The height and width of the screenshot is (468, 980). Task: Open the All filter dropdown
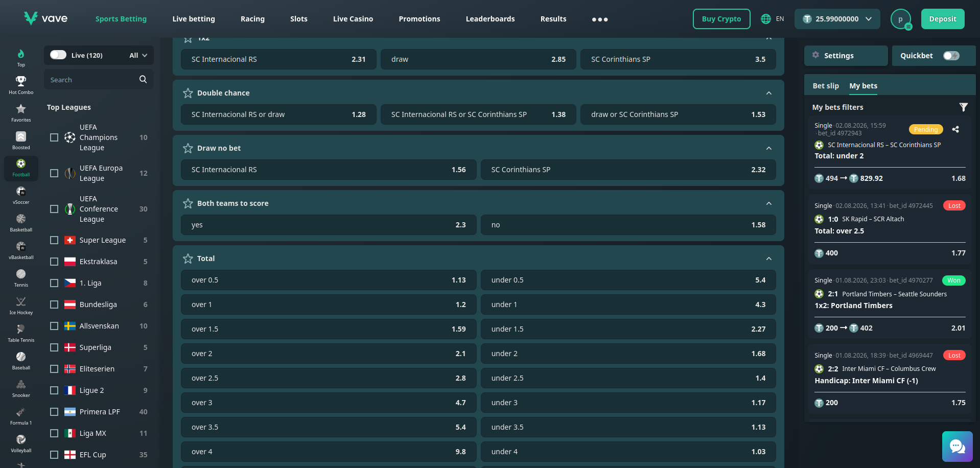point(138,55)
